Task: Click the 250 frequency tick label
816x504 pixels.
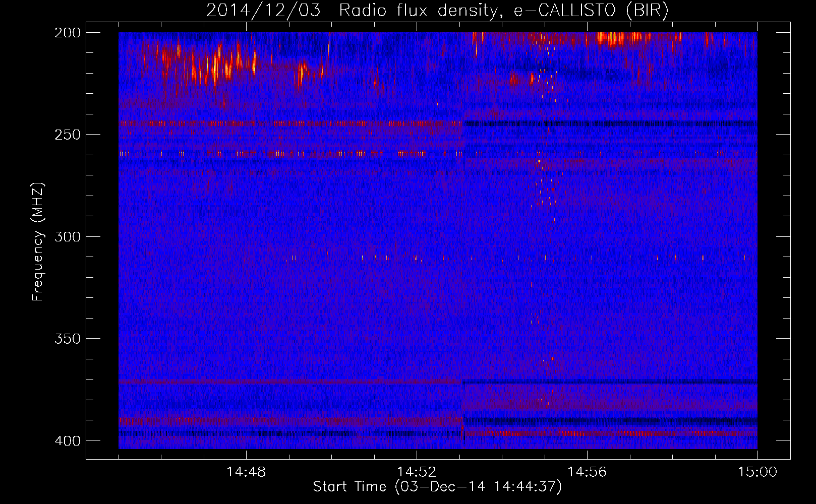Action: [x=67, y=135]
